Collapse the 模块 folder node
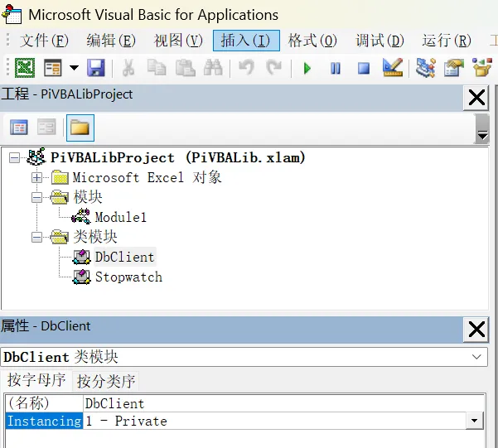The image size is (498, 448). click(36, 198)
